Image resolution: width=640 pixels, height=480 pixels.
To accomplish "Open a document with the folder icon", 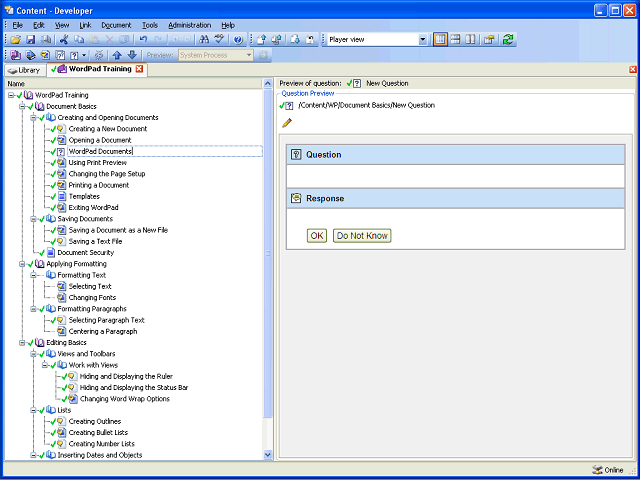I will click(16, 40).
